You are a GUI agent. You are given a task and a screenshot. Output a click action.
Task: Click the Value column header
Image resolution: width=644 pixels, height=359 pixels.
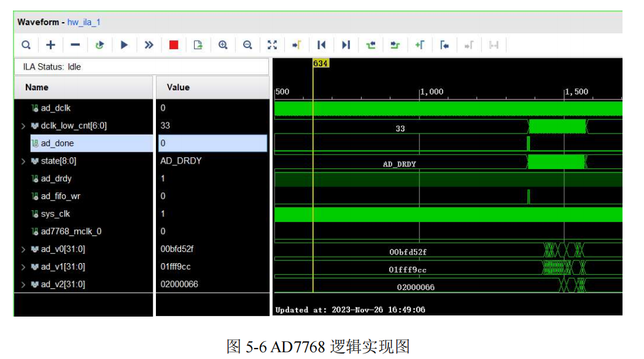pyautogui.click(x=178, y=87)
